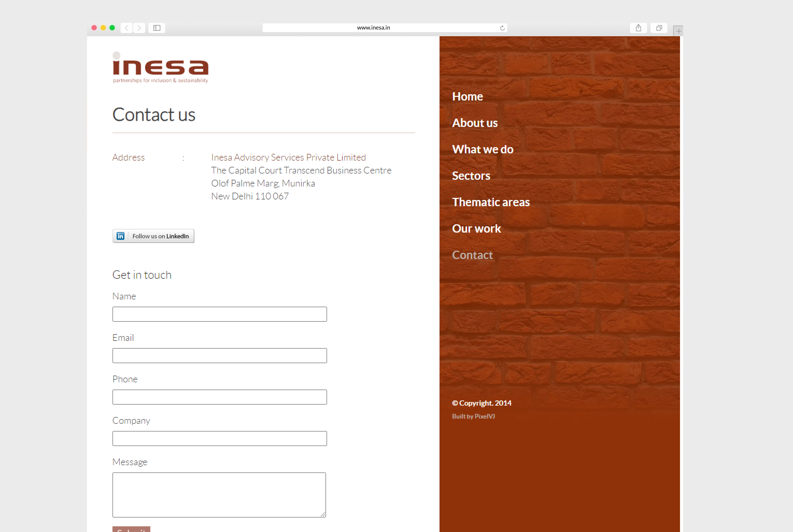Click the Message box resize handle
Image resolution: width=793 pixels, height=532 pixels.
pos(323,514)
